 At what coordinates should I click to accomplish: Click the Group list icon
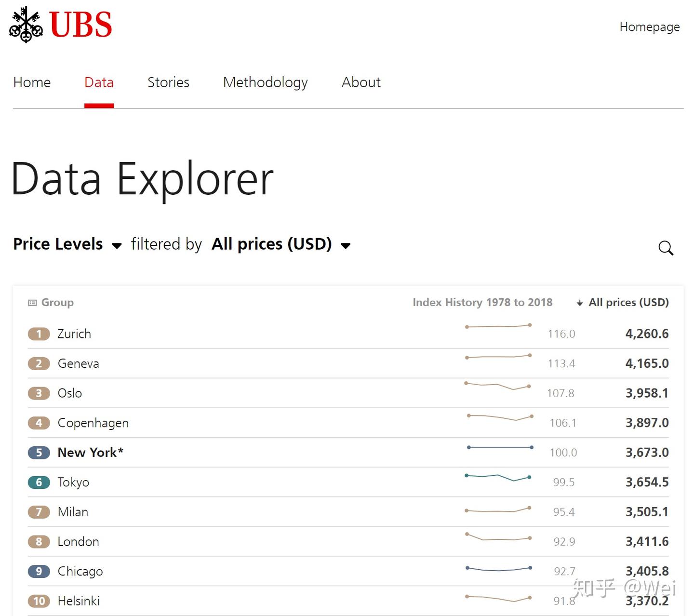[32, 303]
